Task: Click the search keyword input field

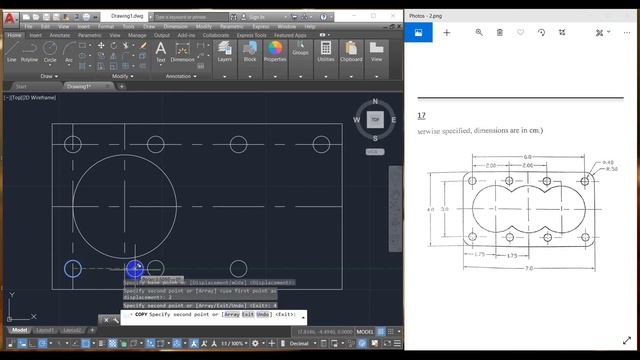Action: (x=191, y=17)
